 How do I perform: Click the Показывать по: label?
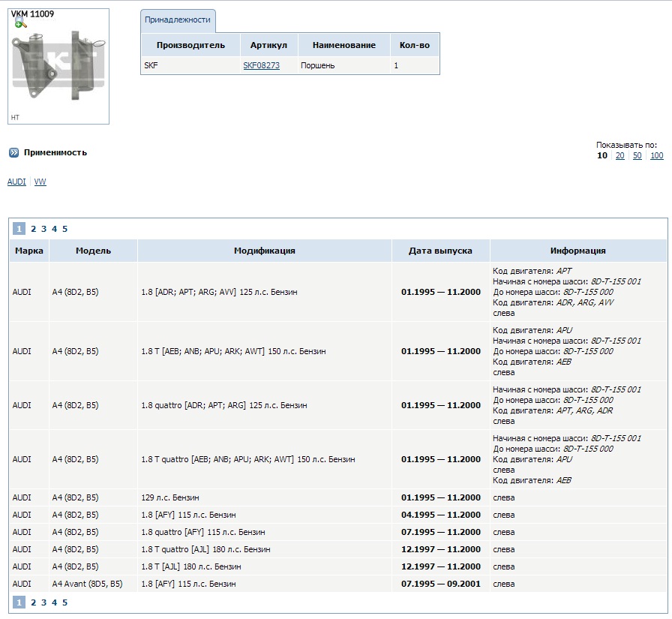click(626, 145)
